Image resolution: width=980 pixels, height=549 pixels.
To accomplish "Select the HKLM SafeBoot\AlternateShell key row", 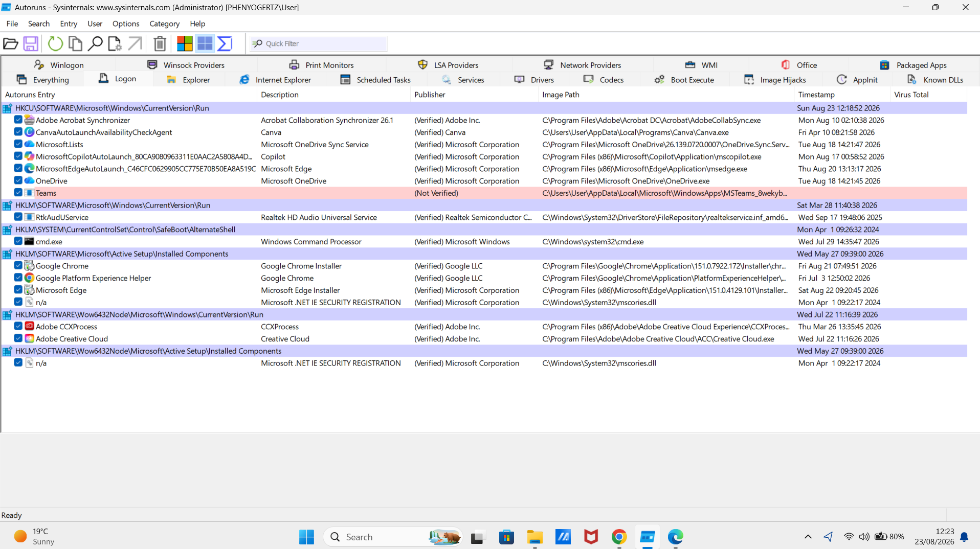I will click(x=484, y=230).
